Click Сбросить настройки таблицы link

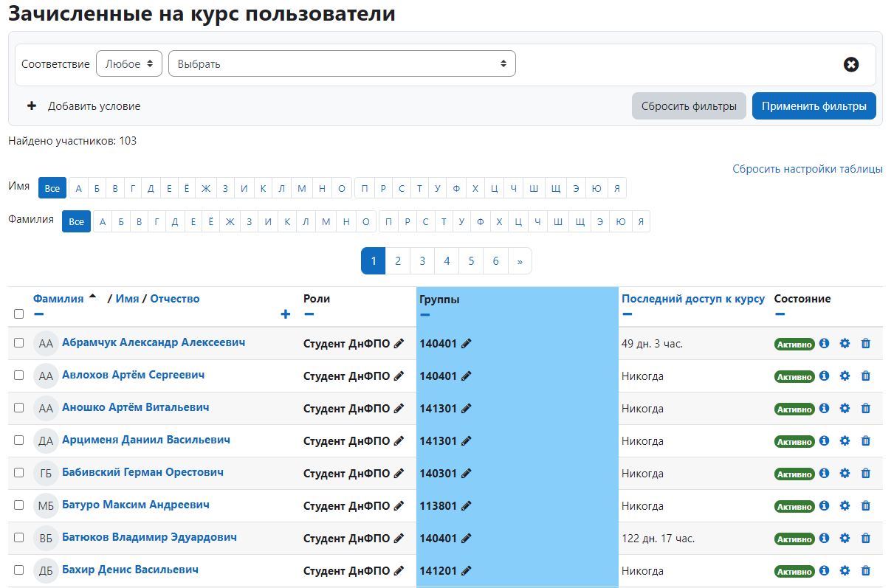point(808,169)
